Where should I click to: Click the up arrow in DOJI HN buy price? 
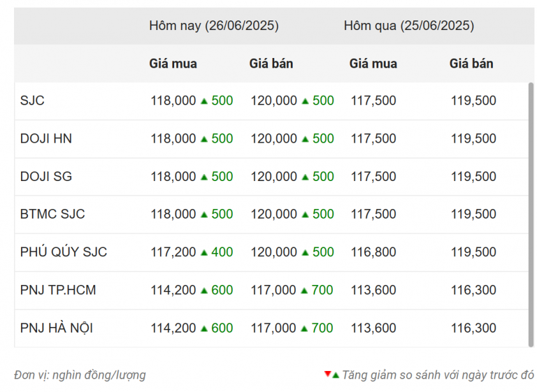pyautogui.click(x=204, y=139)
